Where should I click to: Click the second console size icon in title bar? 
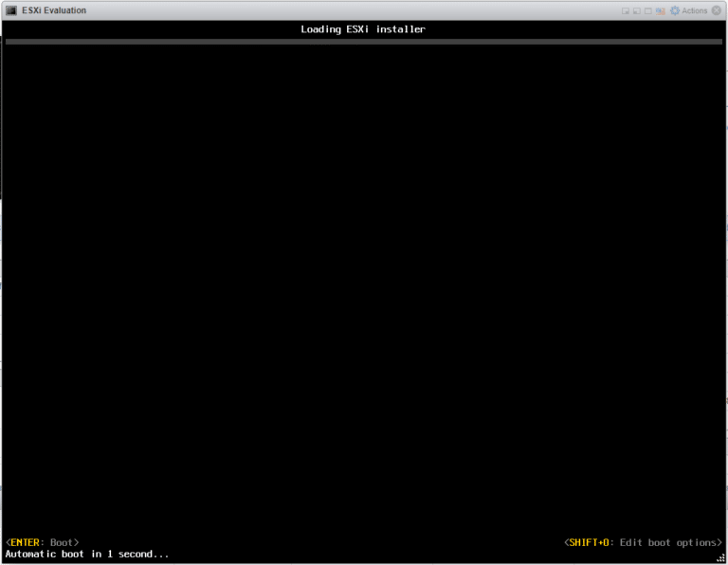[x=637, y=10]
